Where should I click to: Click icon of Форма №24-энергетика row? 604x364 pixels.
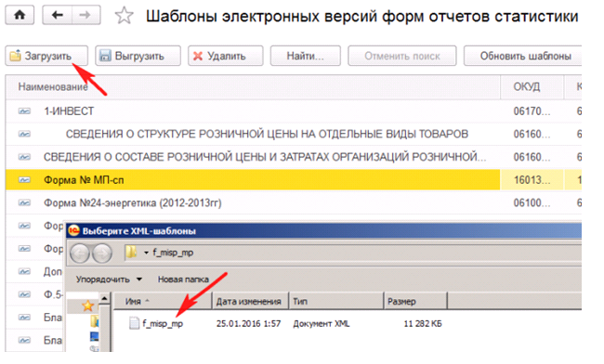pyautogui.click(x=24, y=202)
